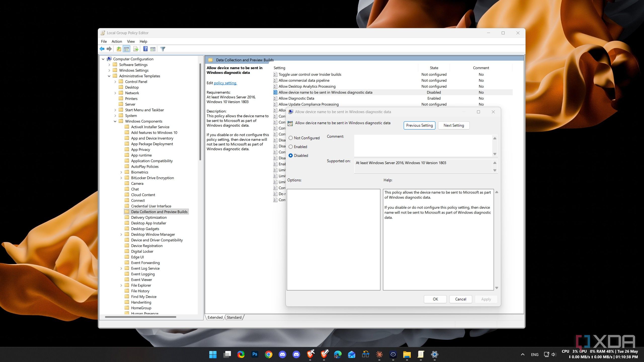Select the Not Configured radio button
Screen dimensions: 644x362
(291, 138)
